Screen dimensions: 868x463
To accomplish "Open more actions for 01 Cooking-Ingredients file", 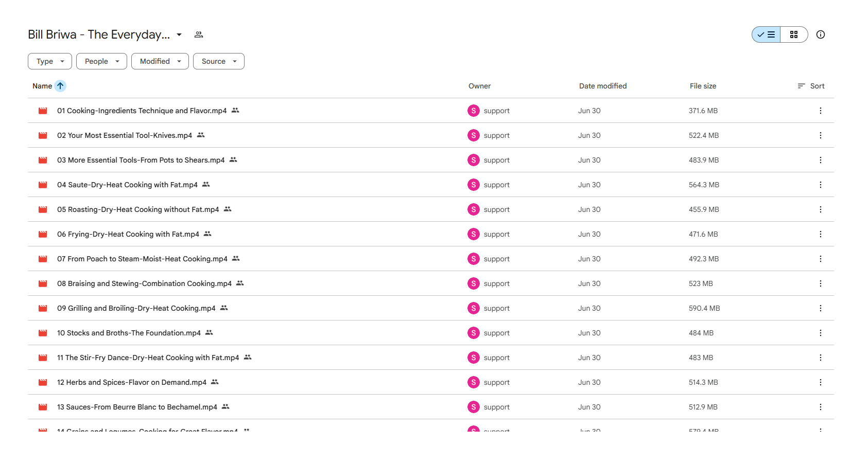I will (x=821, y=111).
